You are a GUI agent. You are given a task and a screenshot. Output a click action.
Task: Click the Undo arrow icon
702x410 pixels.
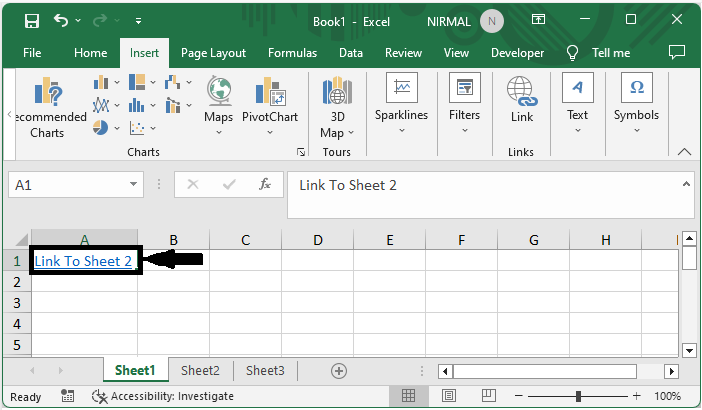(62, 20)
